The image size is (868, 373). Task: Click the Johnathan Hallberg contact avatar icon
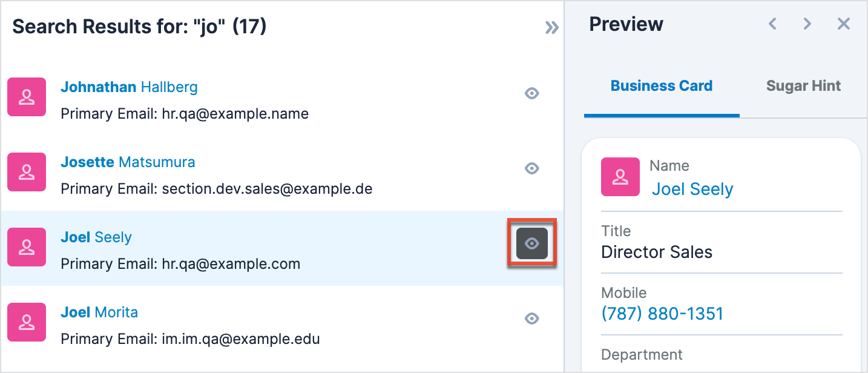coord(27,97)
